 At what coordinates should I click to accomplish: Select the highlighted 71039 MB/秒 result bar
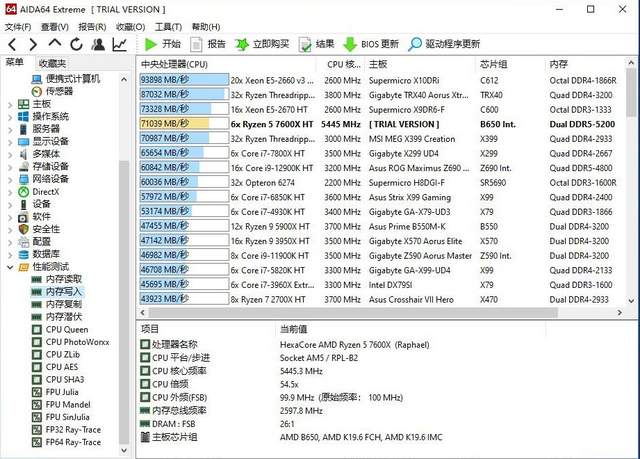(x=184, y=124)
